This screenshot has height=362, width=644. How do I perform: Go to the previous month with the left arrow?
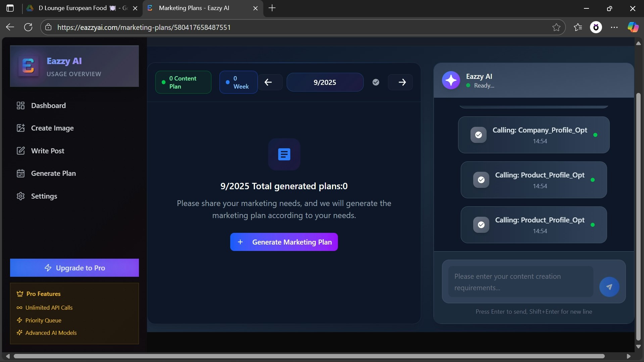coord(268,82)
